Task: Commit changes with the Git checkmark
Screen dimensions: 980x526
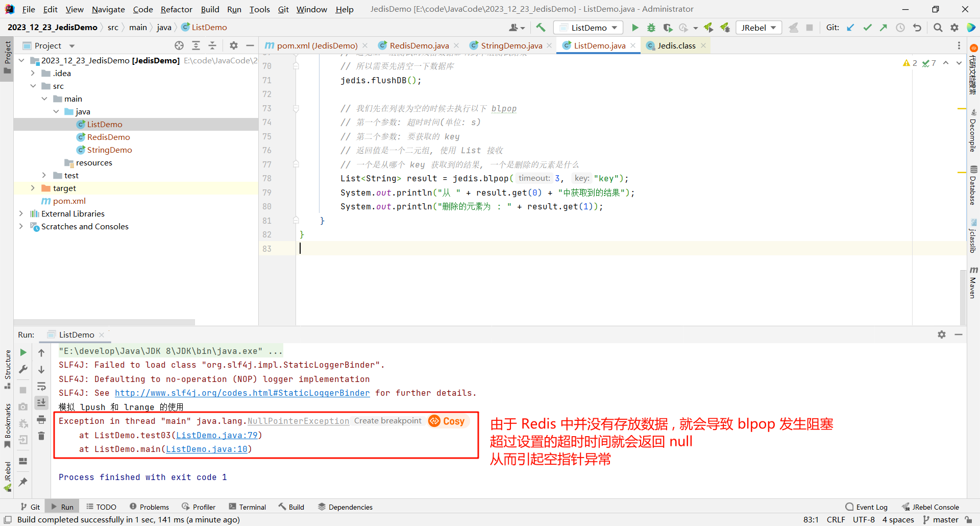Action: pyautogui.click(x=867, y=28)
